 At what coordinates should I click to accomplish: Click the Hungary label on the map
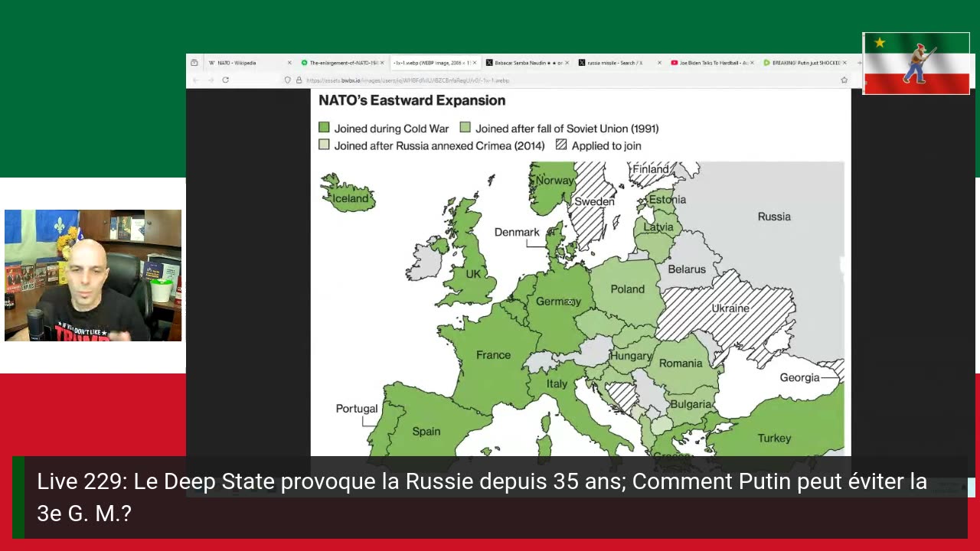(x=631, y=357)
